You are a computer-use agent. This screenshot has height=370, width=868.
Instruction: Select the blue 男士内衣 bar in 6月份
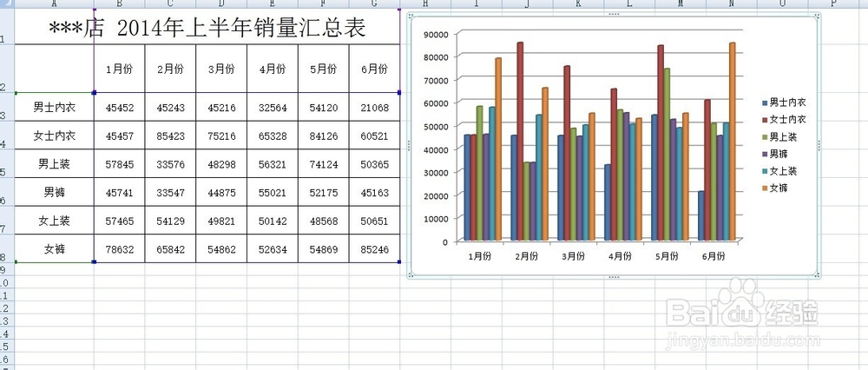click(x=701, y=216)
